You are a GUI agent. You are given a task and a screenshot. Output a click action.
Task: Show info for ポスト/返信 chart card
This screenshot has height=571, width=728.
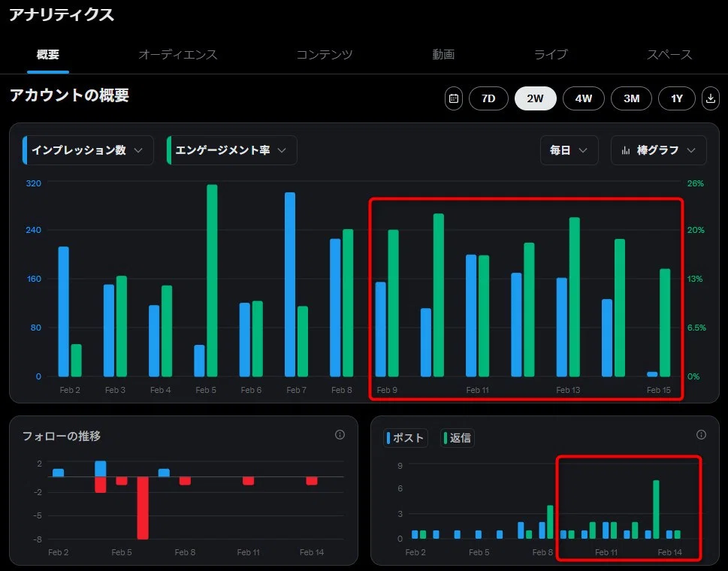pos(701,434)
